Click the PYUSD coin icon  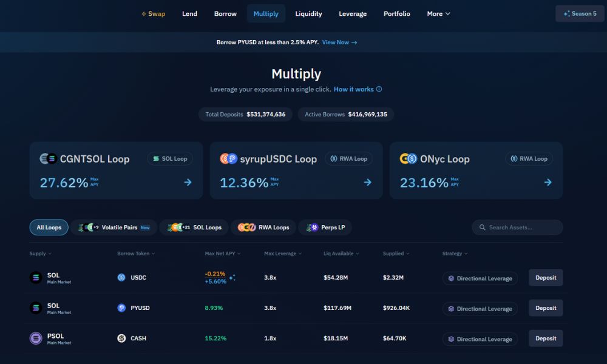pyautogui.click(x=122, y=308)
